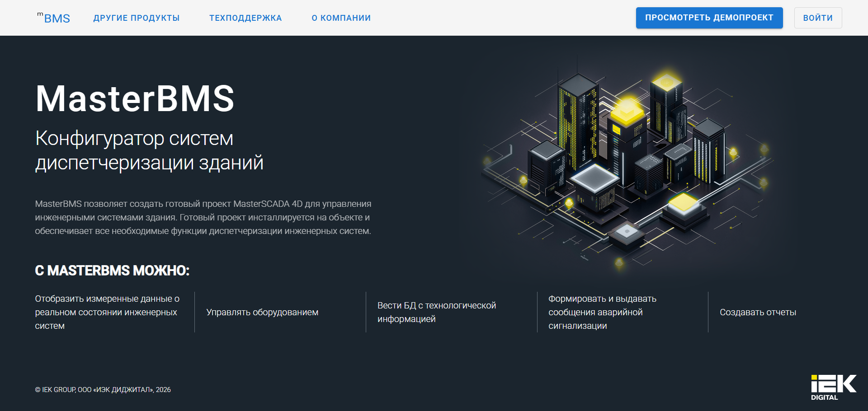
Task: Click ПРОСМОТРЕТЬ ДЕМОПРОЕКТ button
Action: (709, 18)
